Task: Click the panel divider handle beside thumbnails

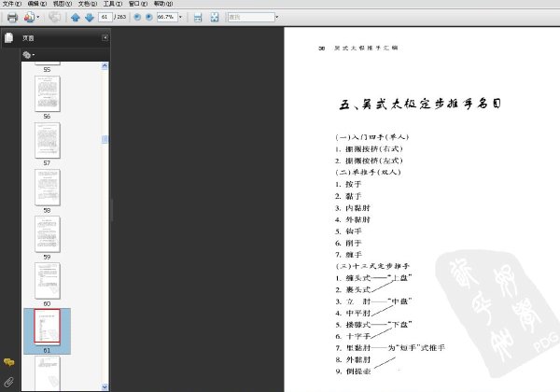Action: click(112, 210)
